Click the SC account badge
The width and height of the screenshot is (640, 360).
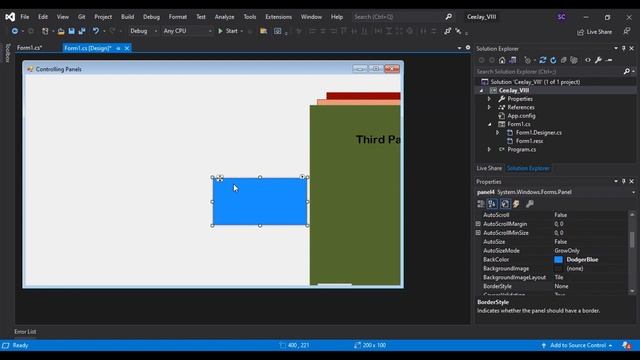point(562,17)
